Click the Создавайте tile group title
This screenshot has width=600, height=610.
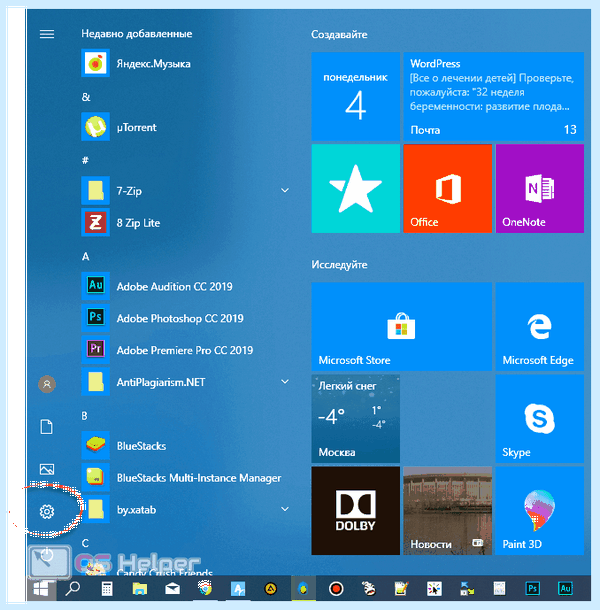pos(339,35)
